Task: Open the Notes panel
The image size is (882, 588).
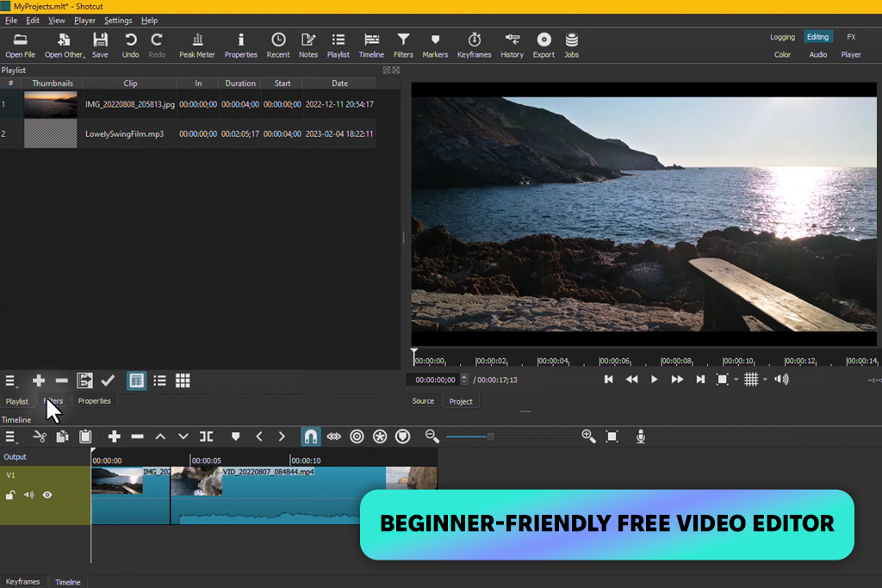Action: [x=308, y=46]
